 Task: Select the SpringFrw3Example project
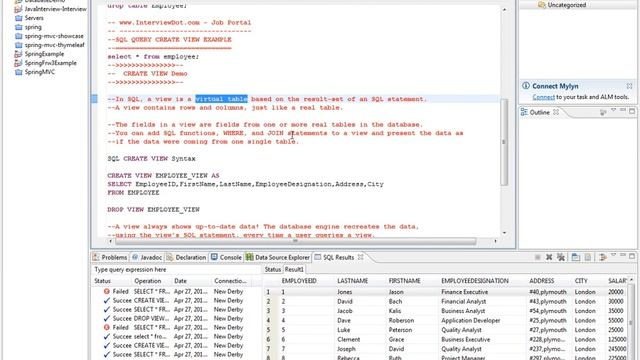(x=45, y=63)
